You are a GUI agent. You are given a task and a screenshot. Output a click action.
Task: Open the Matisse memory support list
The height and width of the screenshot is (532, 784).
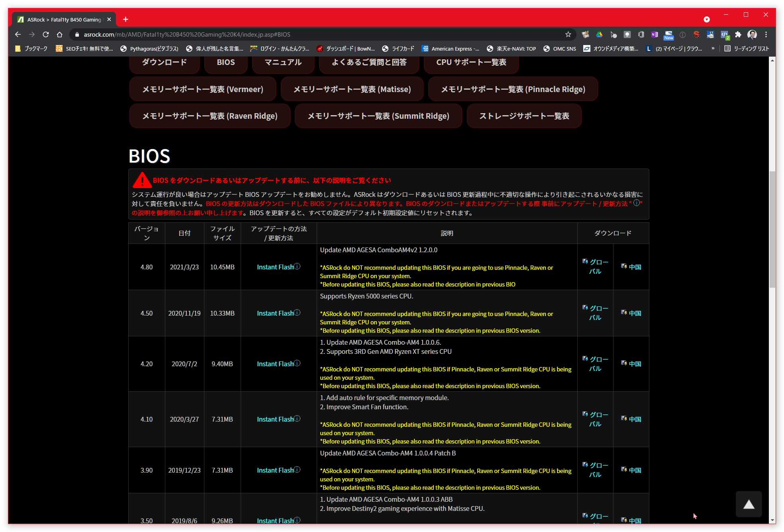(352, 89)
